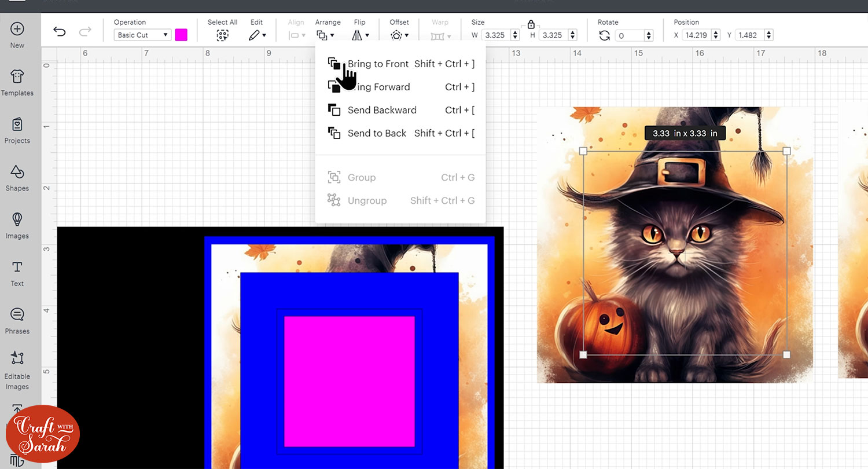Open the Shapes tool

pyautogui.click(x=17, y=178)
